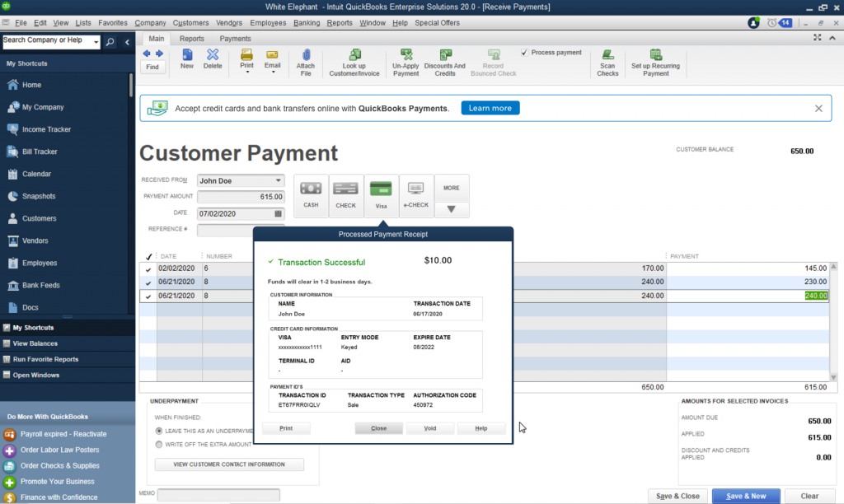
Task: Click the Un-Apply Payment icon
Action: 406,63
